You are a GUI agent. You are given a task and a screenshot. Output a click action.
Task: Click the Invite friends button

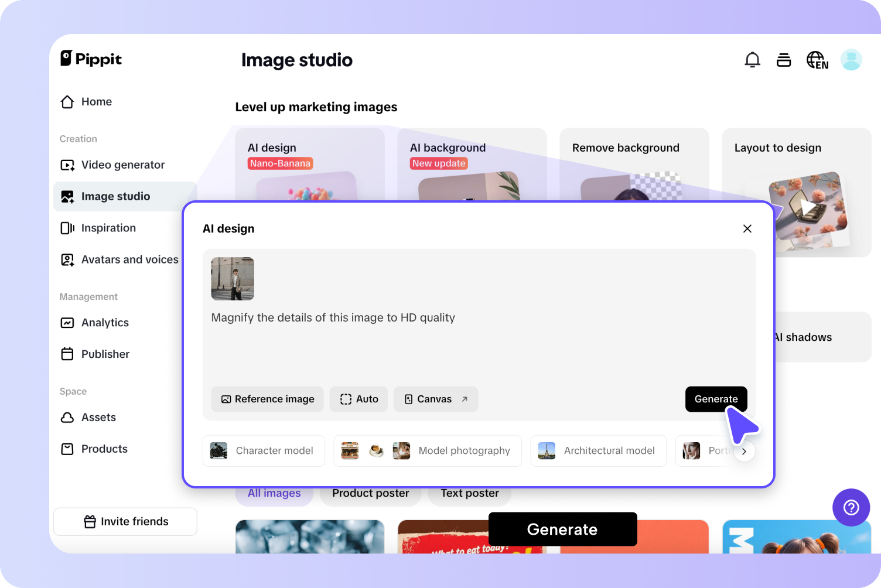[125, 522]
